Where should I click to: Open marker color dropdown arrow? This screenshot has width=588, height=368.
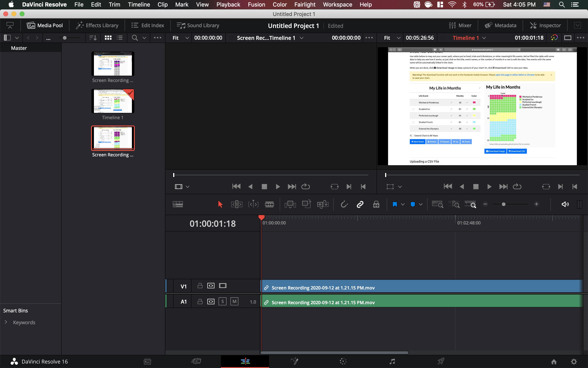421,204
